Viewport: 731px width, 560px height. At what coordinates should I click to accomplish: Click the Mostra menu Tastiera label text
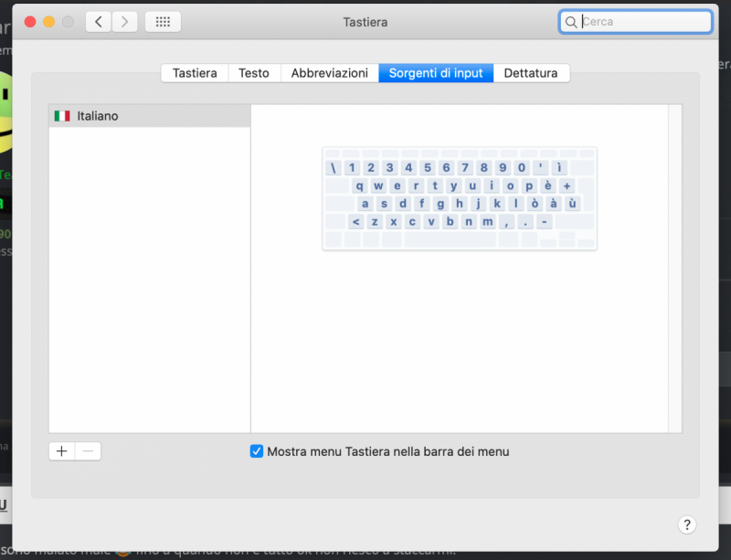coord(387,451)
